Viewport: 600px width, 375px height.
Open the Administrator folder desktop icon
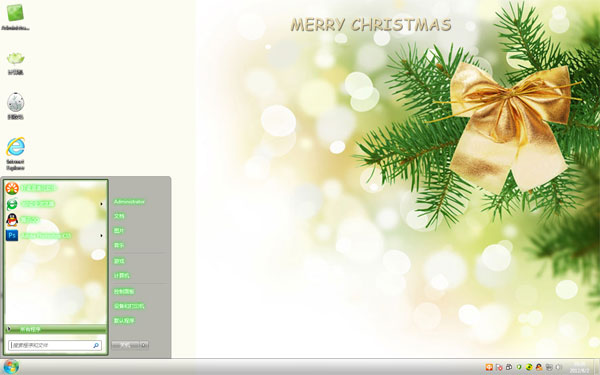15,17
